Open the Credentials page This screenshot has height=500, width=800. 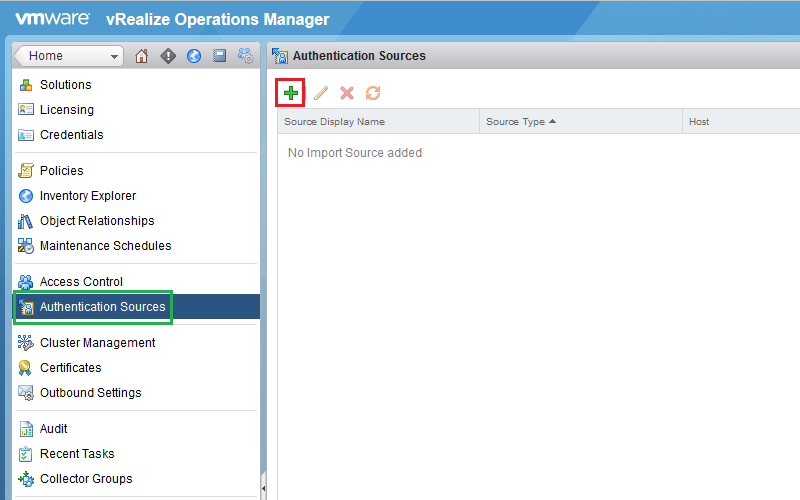click(x=71, y=135)
